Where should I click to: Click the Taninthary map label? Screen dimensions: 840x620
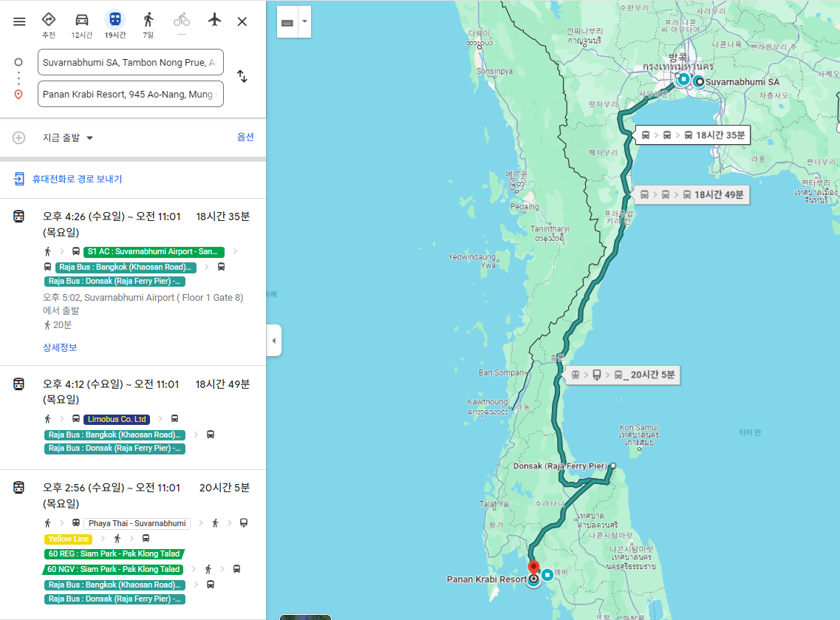point(550,234)
